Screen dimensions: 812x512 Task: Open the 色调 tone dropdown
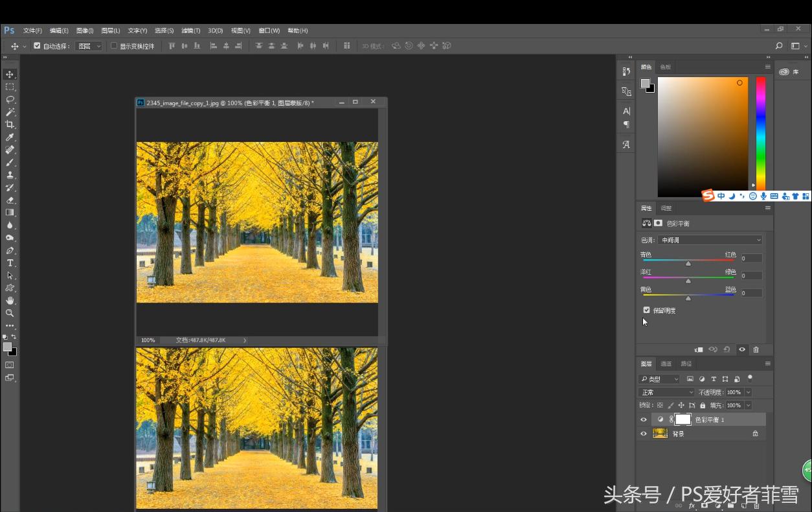pos(710,240)
